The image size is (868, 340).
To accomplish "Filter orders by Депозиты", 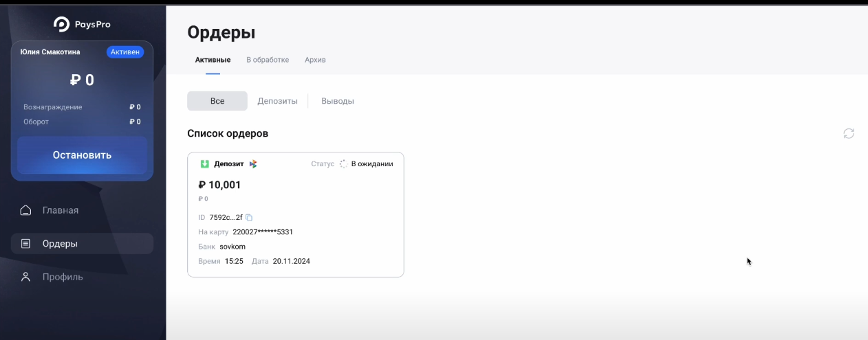I will click(277, 101).
